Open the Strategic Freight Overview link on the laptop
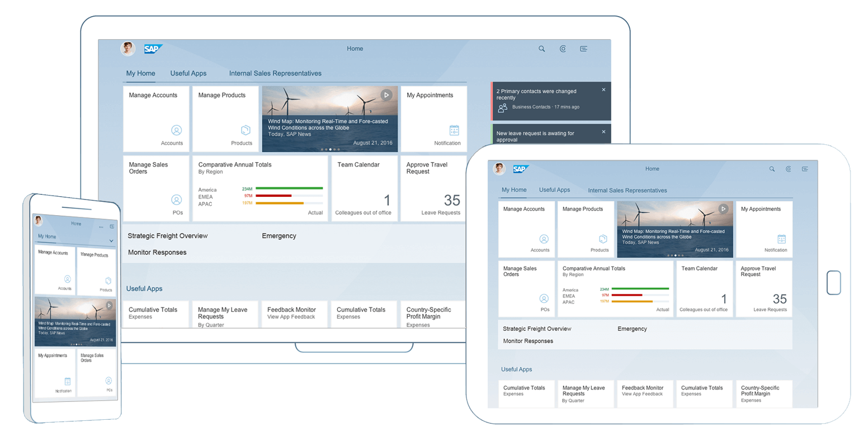Screen dimensions: 868x436 168,236
